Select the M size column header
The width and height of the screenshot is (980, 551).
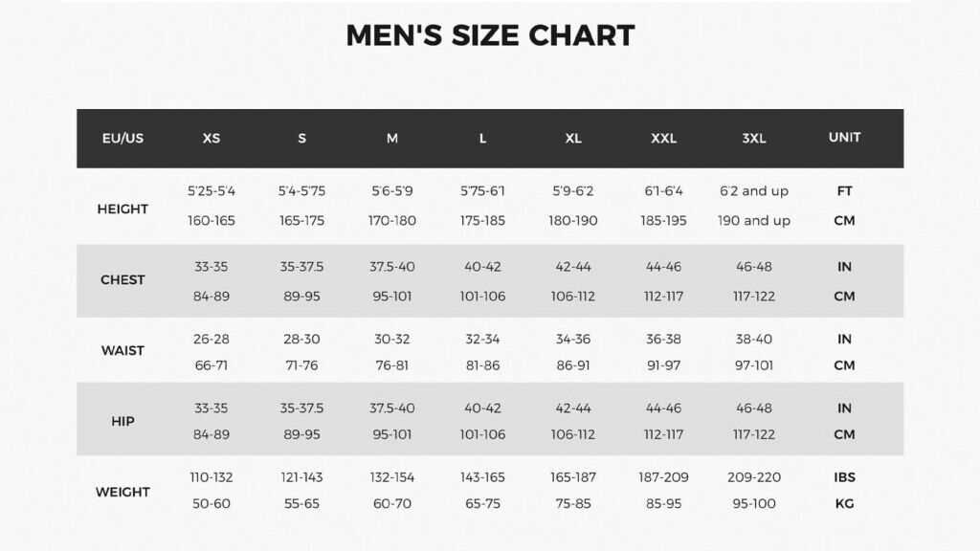[392, 138]
